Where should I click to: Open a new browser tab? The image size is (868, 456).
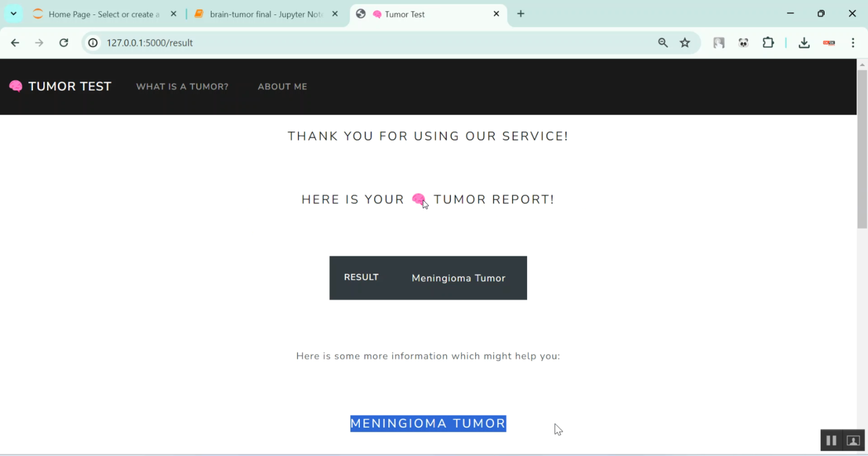click(x=521, y=14)
